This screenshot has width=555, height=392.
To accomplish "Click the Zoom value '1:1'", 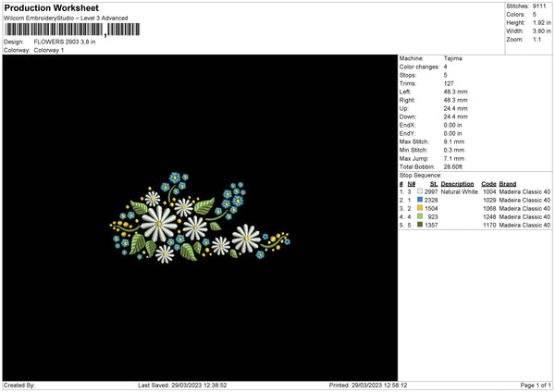I will tap(536, 39).
